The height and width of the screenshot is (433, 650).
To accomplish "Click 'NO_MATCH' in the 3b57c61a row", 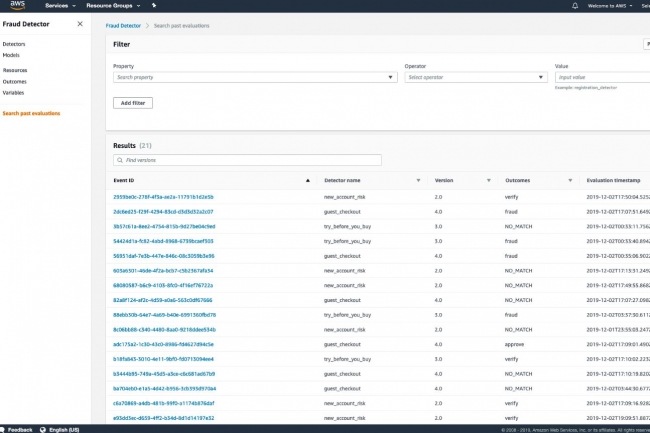I will click(518, 227).
